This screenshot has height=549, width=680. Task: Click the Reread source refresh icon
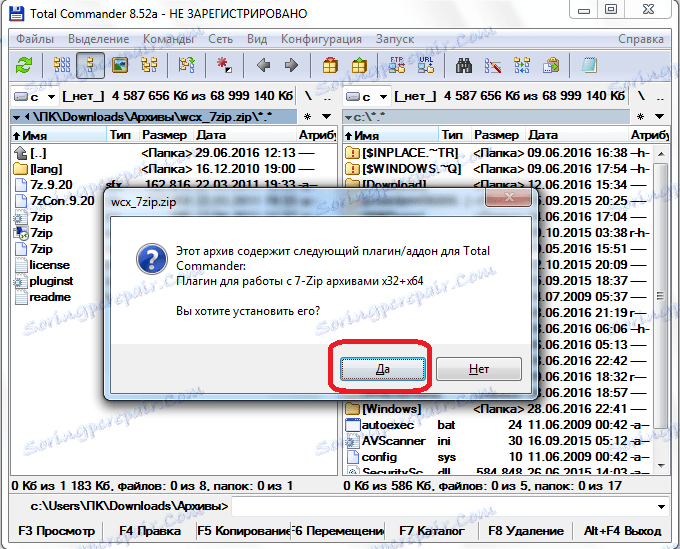click(24, 65)
